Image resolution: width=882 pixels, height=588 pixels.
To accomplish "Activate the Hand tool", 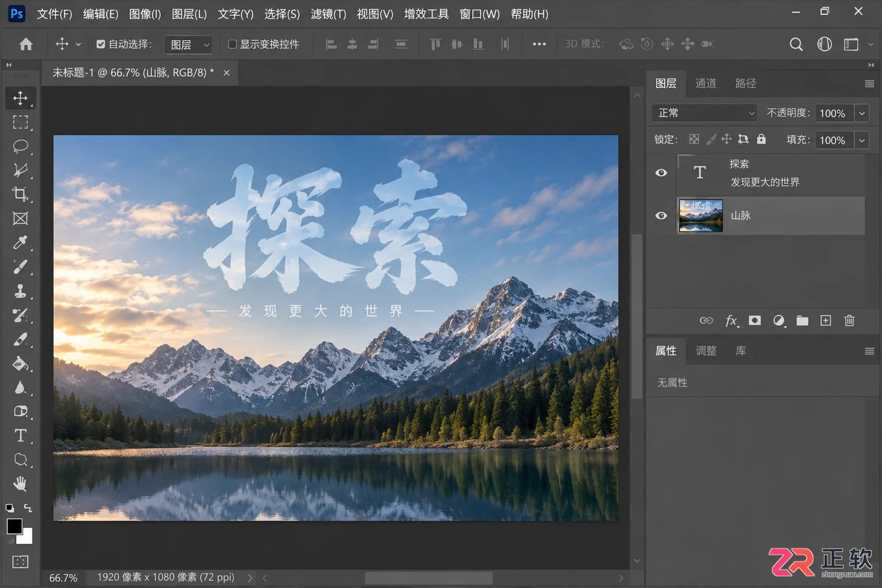I will [x=20, y=484].
